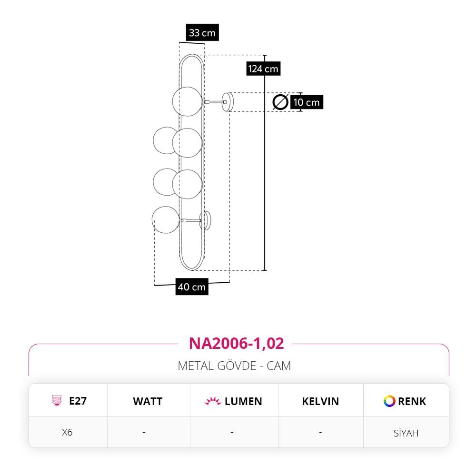Click the oval metal frame drawing

click(191, 162)
